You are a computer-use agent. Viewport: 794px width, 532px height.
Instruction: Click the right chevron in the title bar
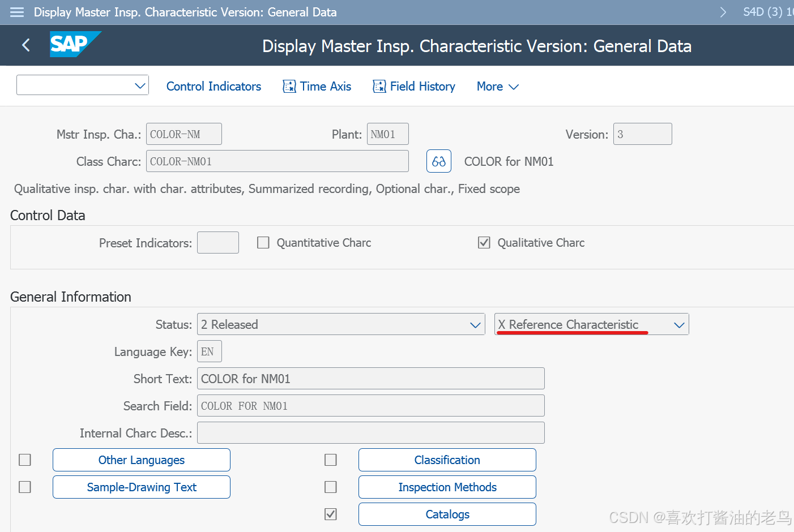(x=723, y=11)
